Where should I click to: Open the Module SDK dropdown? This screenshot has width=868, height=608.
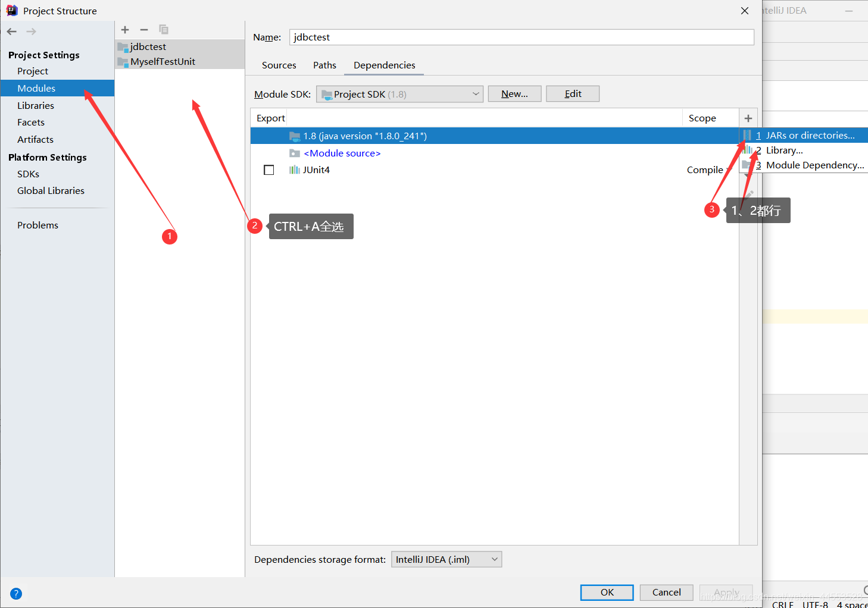tap(399, 94)
